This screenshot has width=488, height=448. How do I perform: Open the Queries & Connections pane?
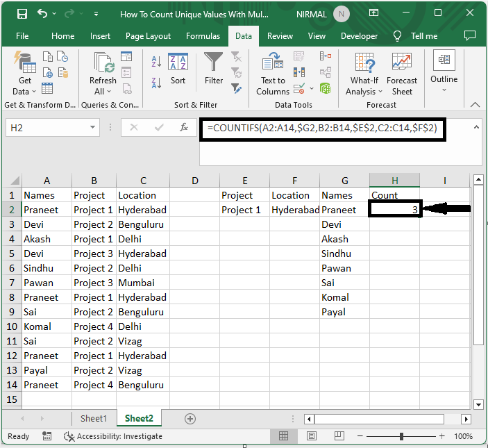click(126, 56)
